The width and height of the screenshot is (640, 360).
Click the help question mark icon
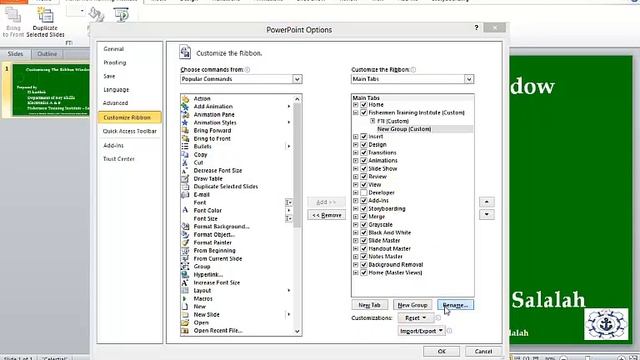click(476, 27)
